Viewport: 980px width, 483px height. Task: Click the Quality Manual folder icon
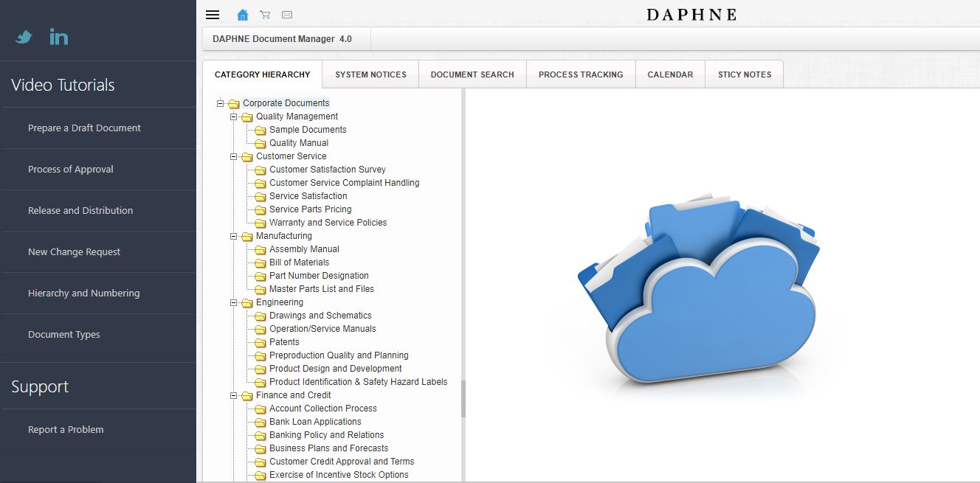[260, 144]
